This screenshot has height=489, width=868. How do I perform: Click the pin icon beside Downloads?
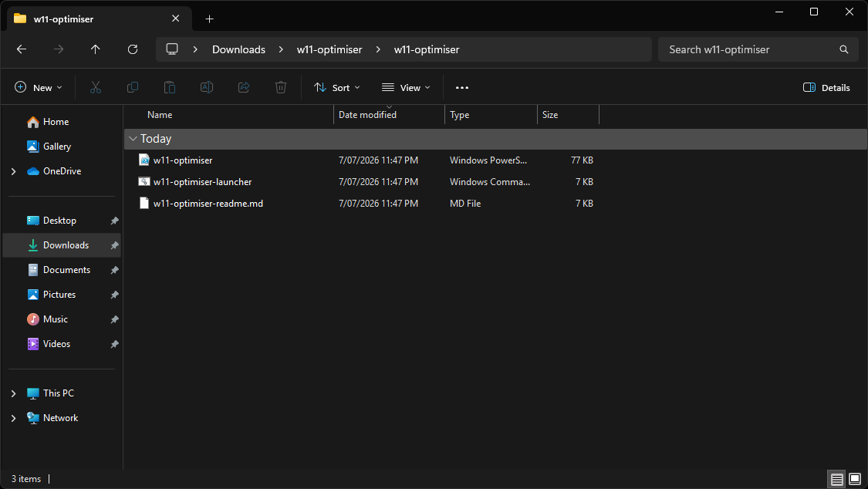115,245
